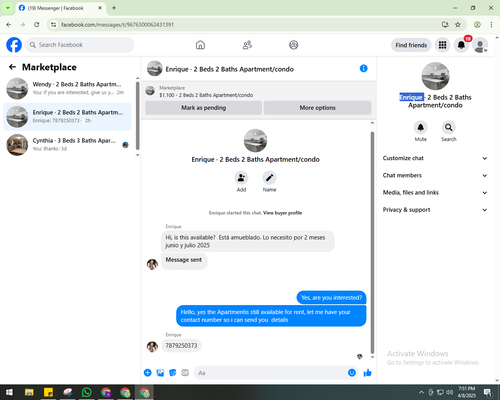The width and height of the screenshot is (500, 400).
Task: Choose a GIF from the composer
Action: [x=185, y=373]
